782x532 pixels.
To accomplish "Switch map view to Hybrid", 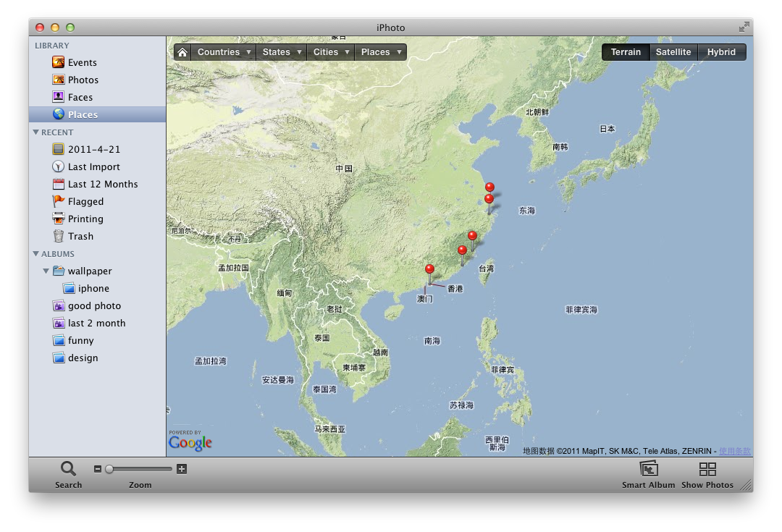I will pyautogui.click(x=721, y=52).
